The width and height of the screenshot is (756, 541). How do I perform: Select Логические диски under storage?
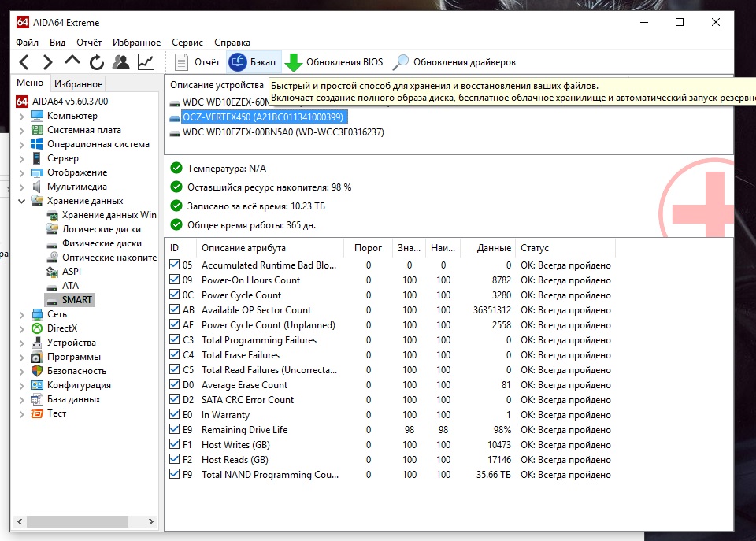[x=102, y=229]
